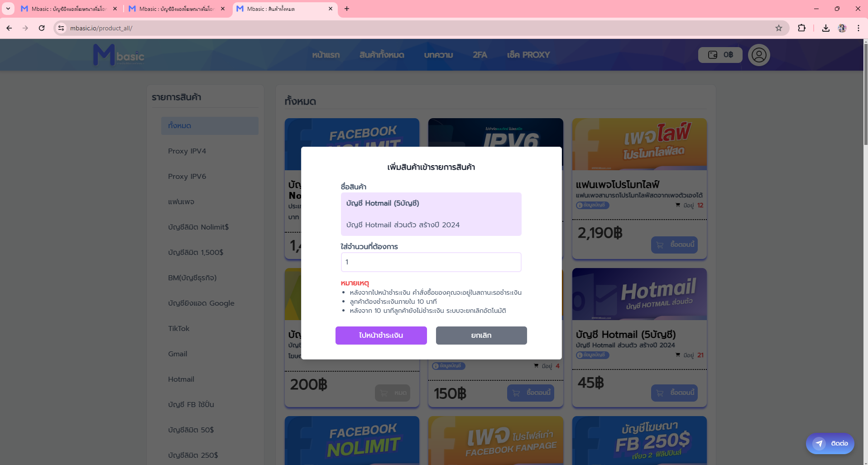Click product title บัญชี Hotmail (5บัญชี) on card
868x465 pixels.
coord(626,335)
